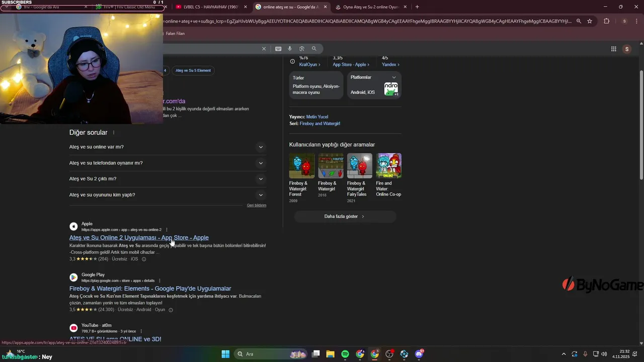The height and width of the screenshot is (362, 644).
Task: Open the Apple site favicon in results
Action: (x=73, y=227)
